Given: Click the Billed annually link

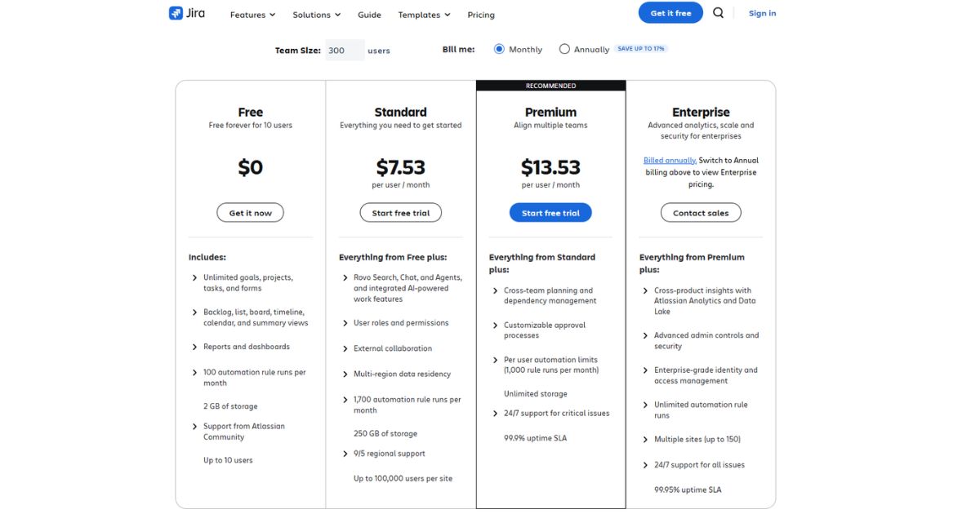Looking at the screenshot, I should tap(670, 161).
